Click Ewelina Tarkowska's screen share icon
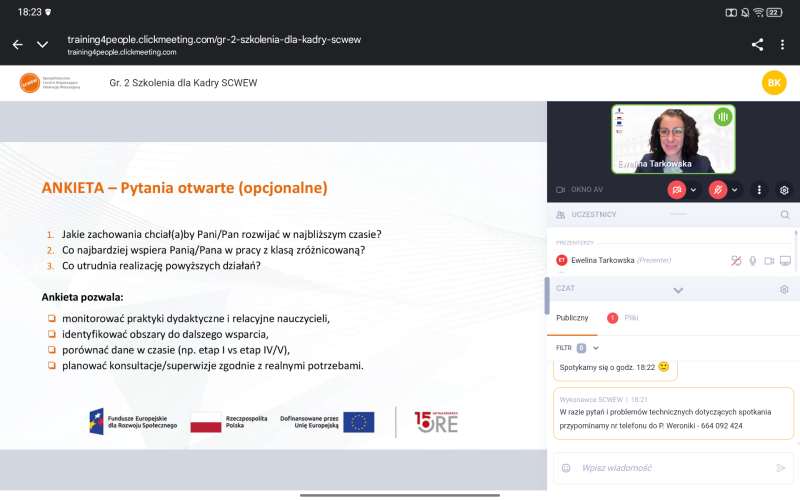Viewport: 800px width, 500px height. 785,260
